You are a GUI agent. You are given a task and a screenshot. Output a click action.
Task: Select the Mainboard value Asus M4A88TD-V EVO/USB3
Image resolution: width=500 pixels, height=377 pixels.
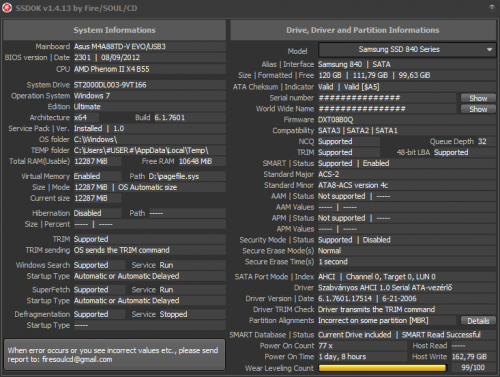120,46
